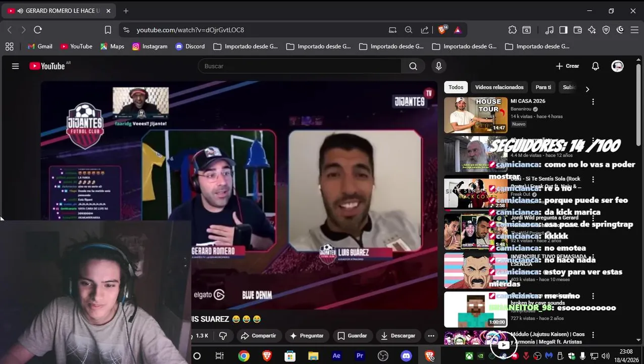The image size is (644, 364).
Task: Open the YouTube account avatar menu
Action: click(x=617, y=66)
